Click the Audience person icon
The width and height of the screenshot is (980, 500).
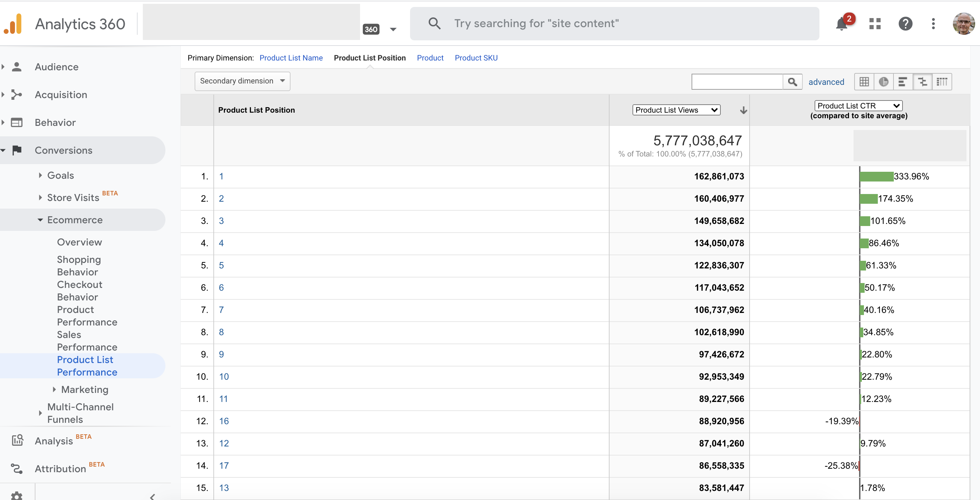click(x=17, y=67)
